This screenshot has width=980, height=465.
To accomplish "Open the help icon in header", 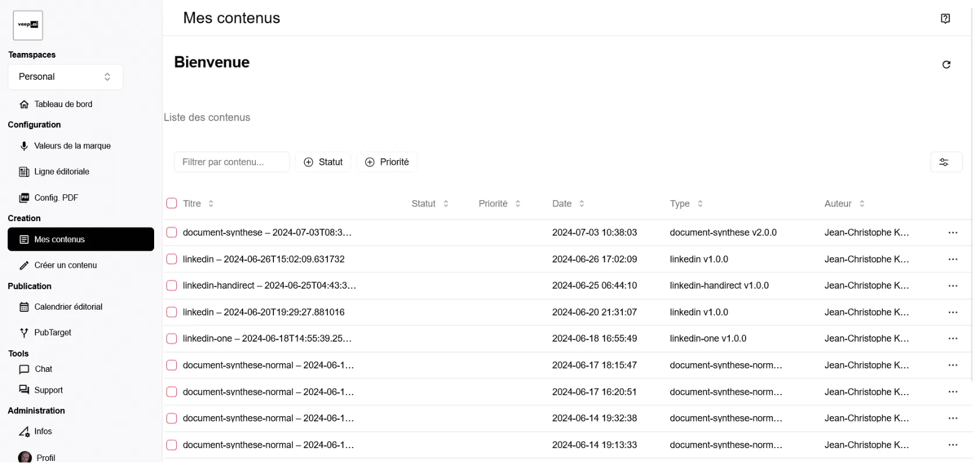I will [x=946, y=19].
